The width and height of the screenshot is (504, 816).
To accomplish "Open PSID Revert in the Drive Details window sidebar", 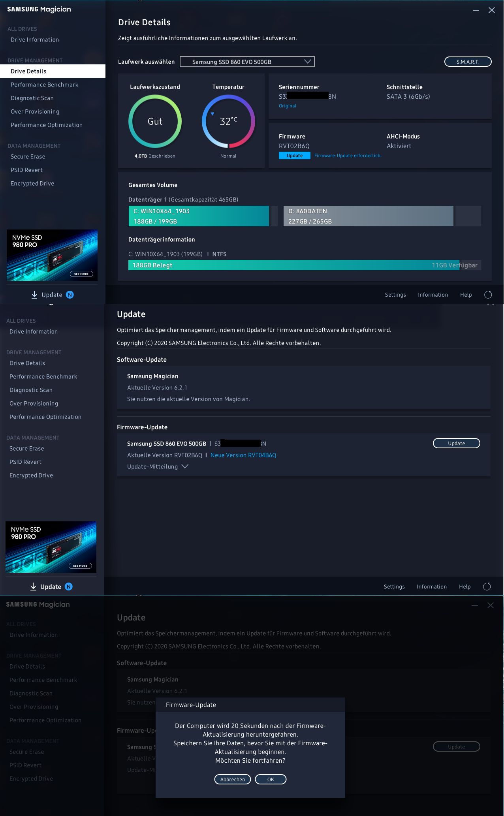I will point(27,170).
